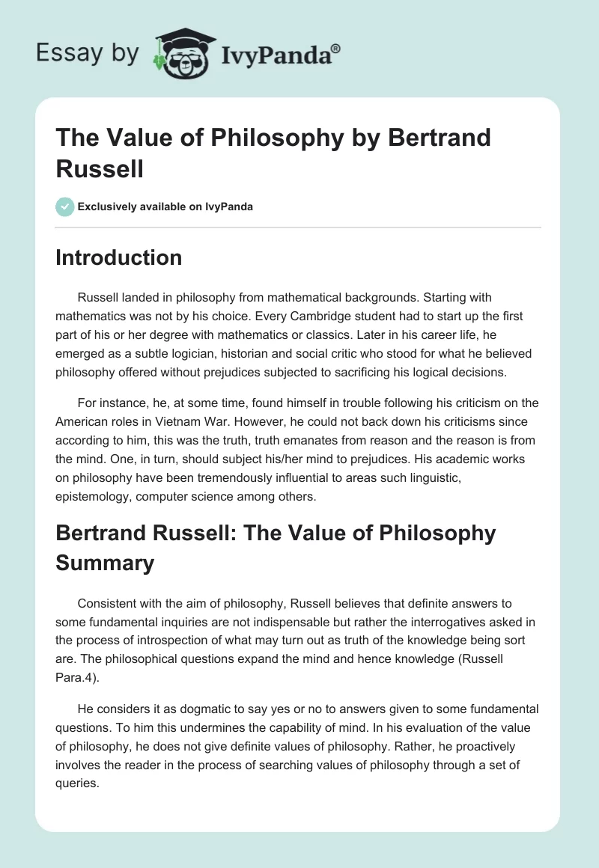Click the green checkmark badge icon
This screenshot has height=868, width=599.
65,207
